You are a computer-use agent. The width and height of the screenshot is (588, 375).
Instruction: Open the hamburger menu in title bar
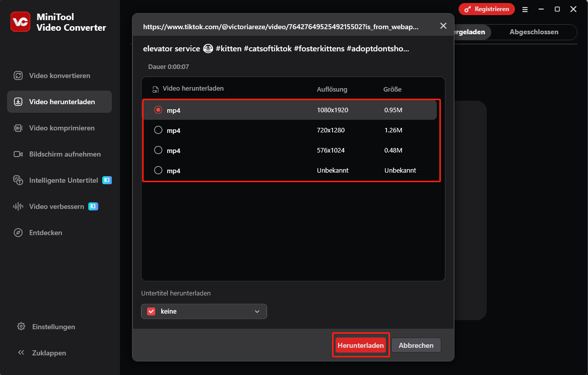point(525,10)
